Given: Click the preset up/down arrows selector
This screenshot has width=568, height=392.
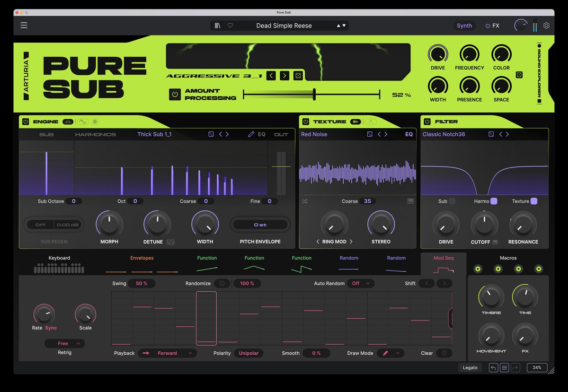Looking at the screenshot, I should tap(341, 26).
